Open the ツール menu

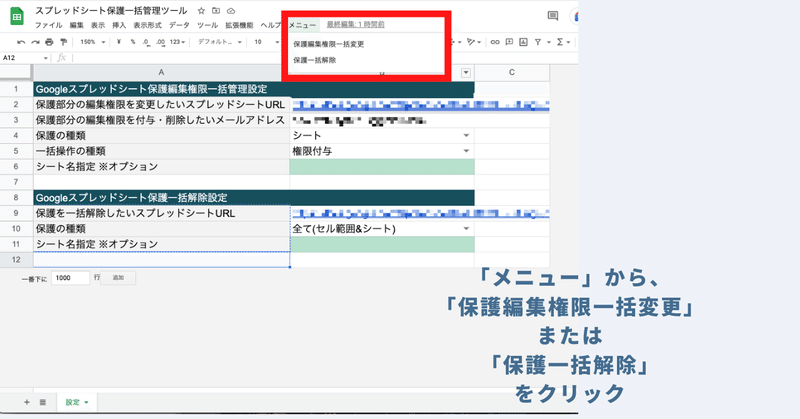[207, 25]
